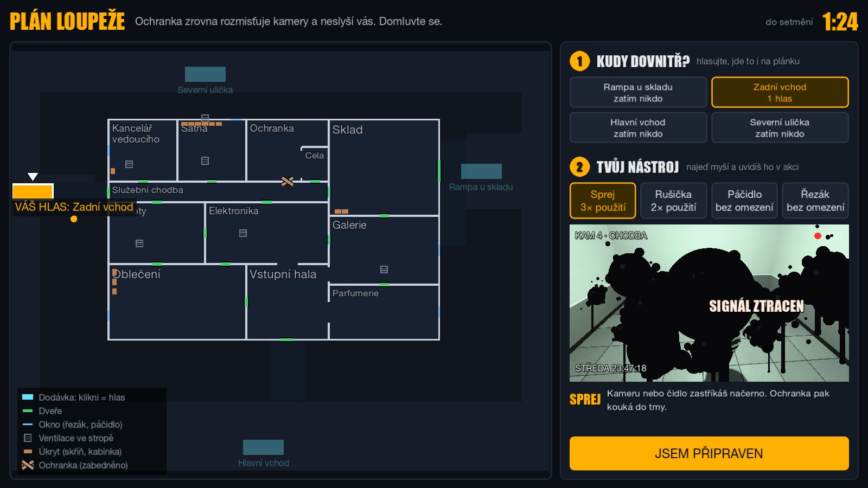This screenshot has width=868, height=488.
Task: Click the Služební chodba label
Action: [x=148, y=190]
